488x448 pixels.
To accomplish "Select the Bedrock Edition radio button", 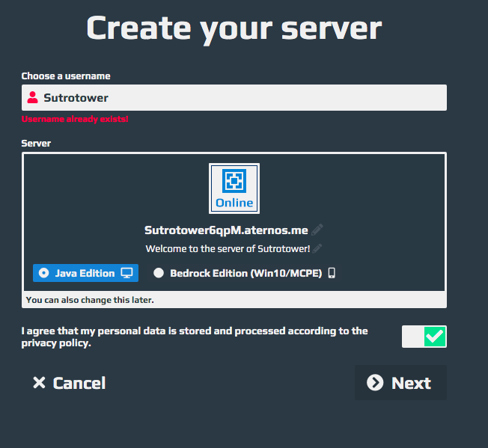I will [x=159, y=273].
